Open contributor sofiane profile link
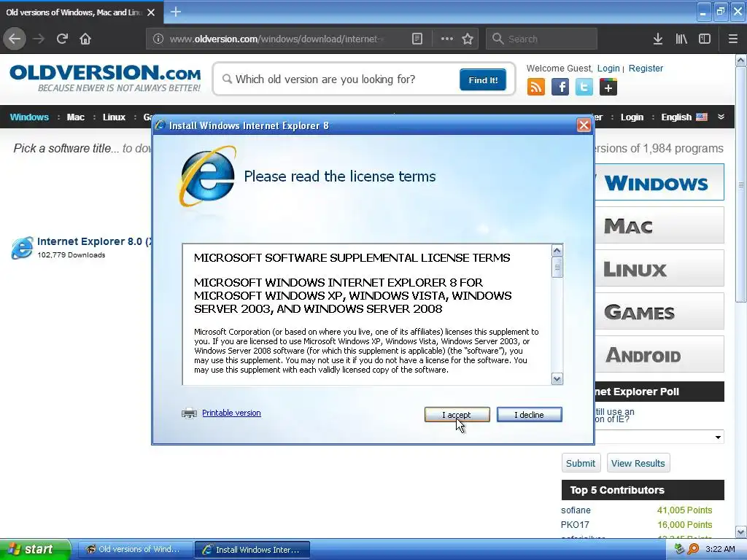Viewport: 747px width, 560px height. (576, 510)
